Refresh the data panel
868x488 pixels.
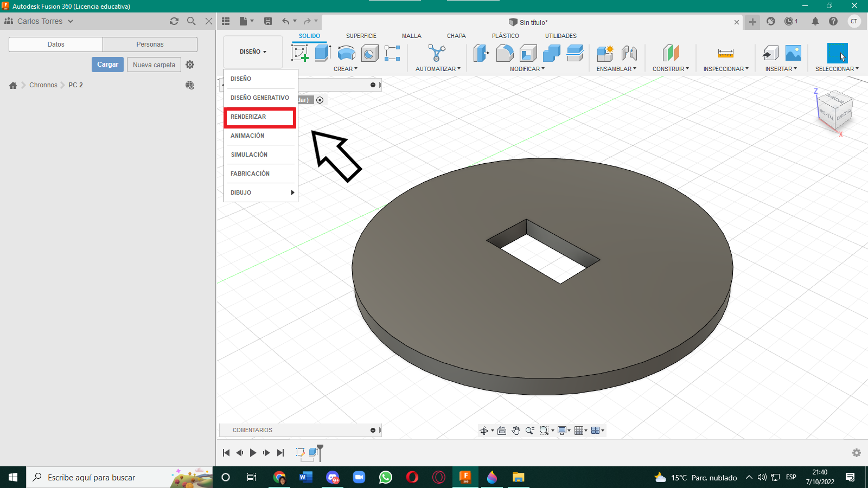click(x=174, y=21)
